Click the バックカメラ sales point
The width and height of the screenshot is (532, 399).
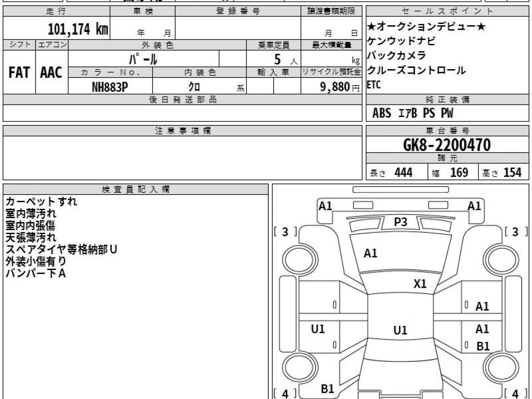397,55
